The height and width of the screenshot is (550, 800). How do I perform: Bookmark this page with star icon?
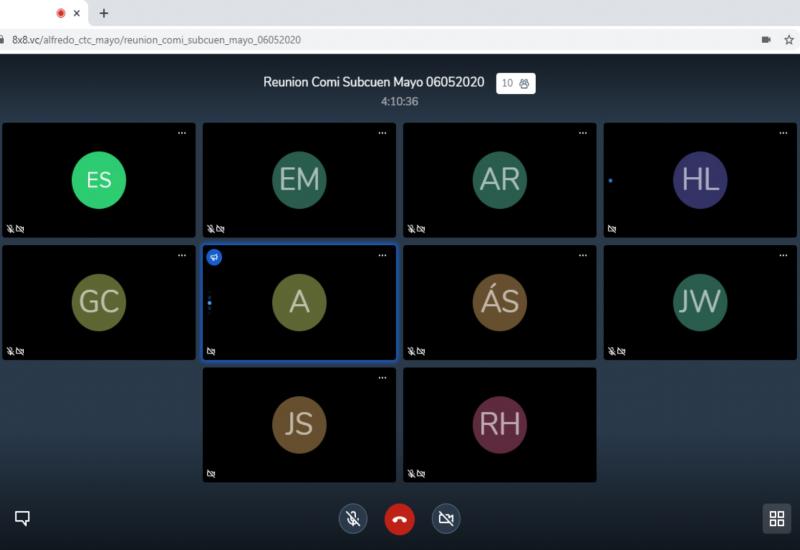tap(789, 40)
